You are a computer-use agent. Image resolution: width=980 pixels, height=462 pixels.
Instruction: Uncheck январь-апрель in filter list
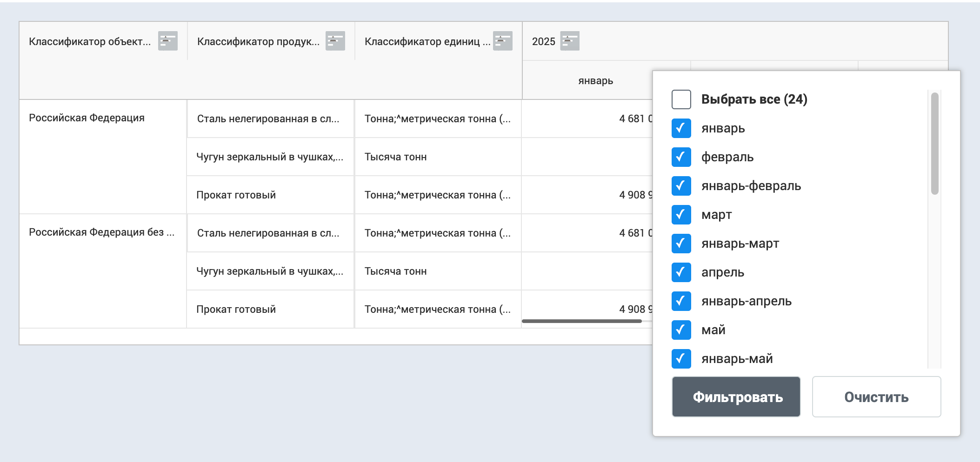pyautogui.click(x=681, y=301)
